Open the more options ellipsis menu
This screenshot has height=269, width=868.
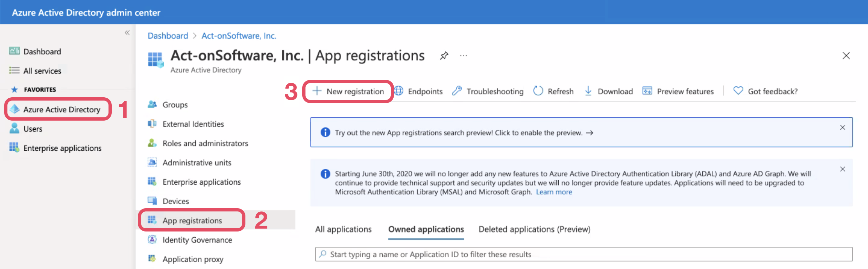(x=464, y=55)
